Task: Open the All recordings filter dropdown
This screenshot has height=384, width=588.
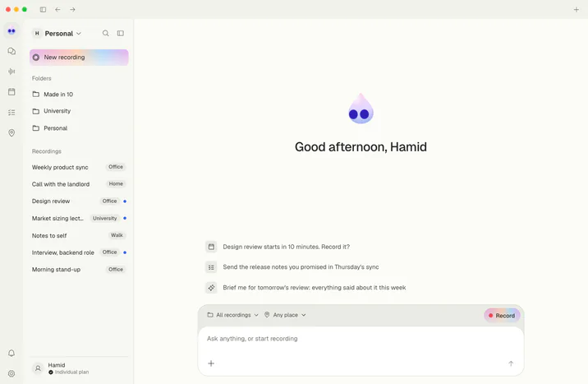Action: pyautogui.click(x=233, y=315)
